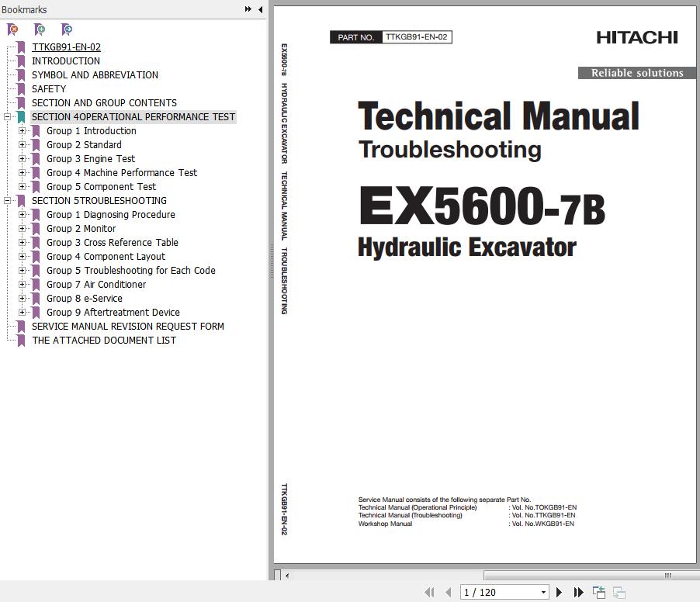
Task: Click the add new bookmark icon
Action: coord(40,29)
